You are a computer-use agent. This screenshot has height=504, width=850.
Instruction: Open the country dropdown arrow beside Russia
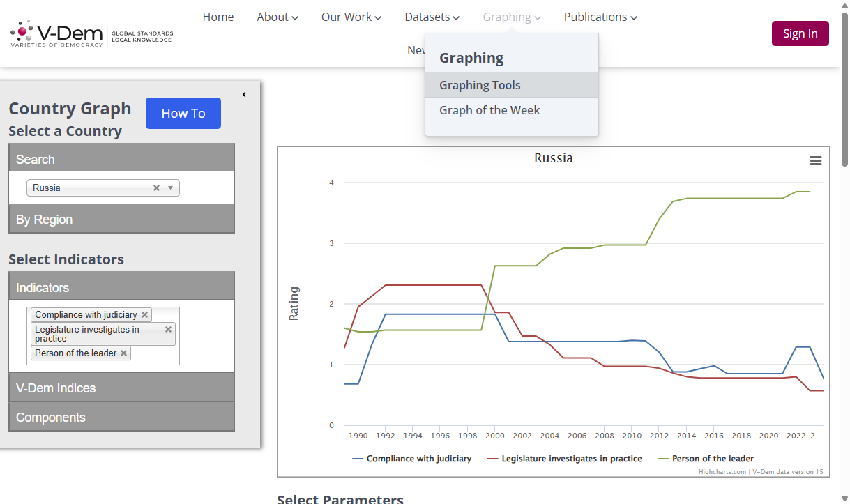[170, 188]
